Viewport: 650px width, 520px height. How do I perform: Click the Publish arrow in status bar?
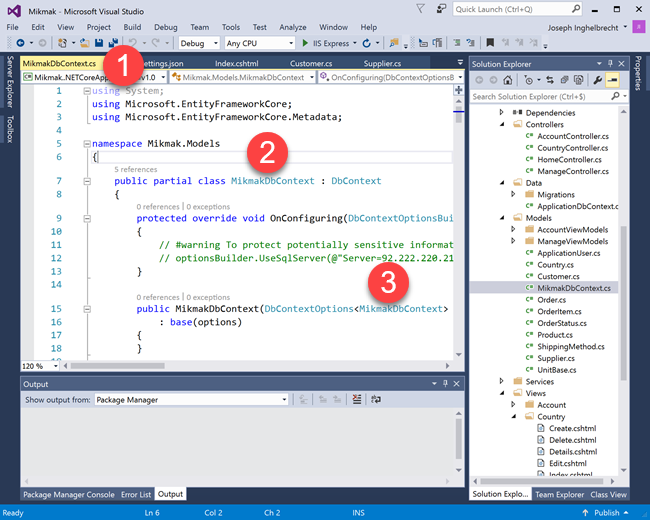pos(585,513)
